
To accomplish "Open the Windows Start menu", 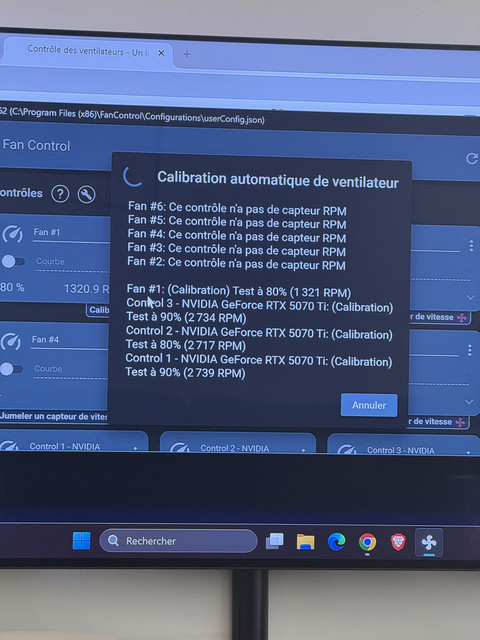I will (82, 541).
